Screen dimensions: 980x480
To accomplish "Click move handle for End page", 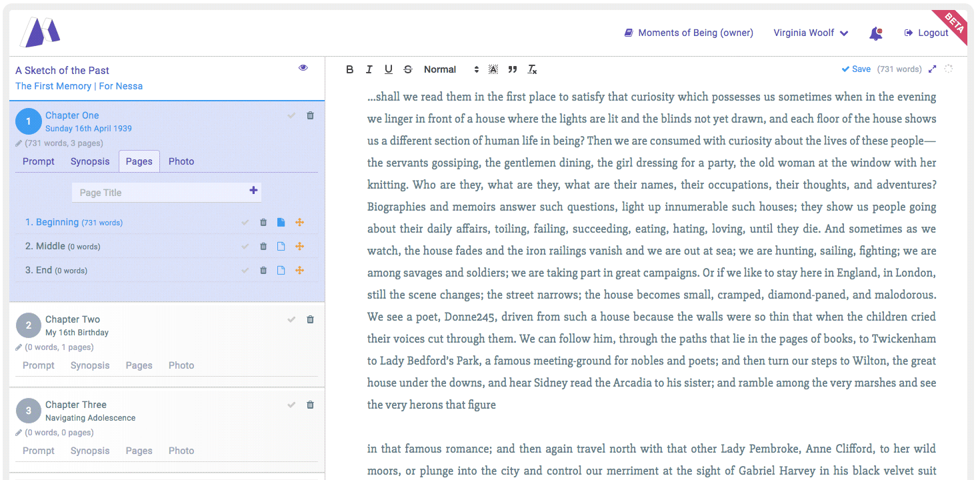I will [299, 271].
